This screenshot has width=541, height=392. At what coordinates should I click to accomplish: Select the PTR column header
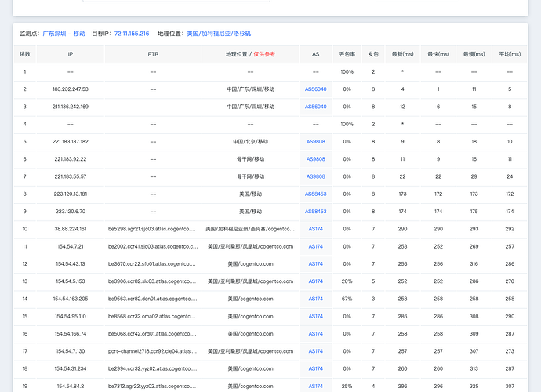[x=153, y=54]
